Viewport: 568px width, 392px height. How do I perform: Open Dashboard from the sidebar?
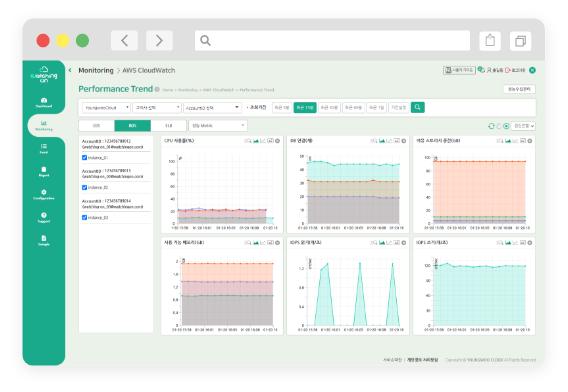point(44,103)
